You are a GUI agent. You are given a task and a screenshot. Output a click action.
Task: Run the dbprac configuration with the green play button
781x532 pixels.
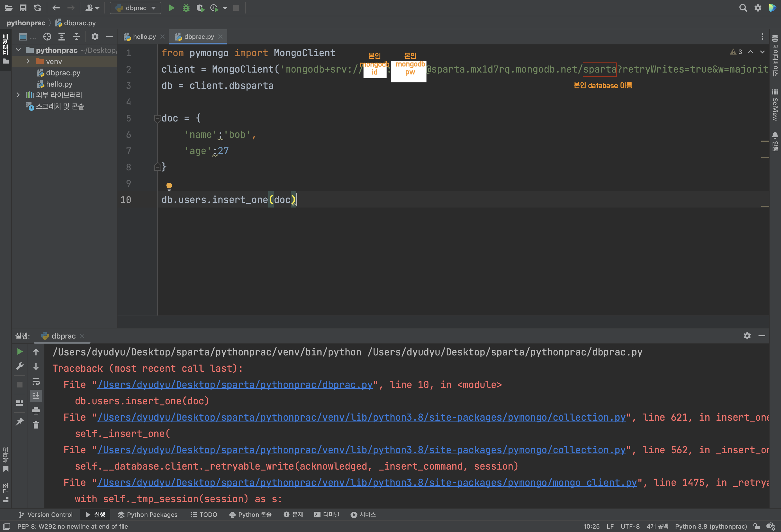click(171, 8)
